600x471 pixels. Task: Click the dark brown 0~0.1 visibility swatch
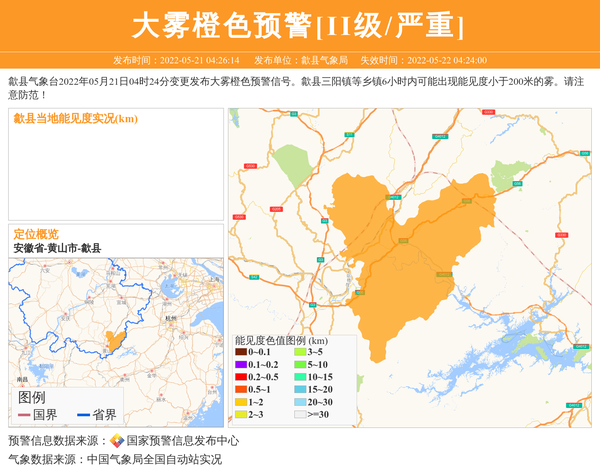(241, 352)
